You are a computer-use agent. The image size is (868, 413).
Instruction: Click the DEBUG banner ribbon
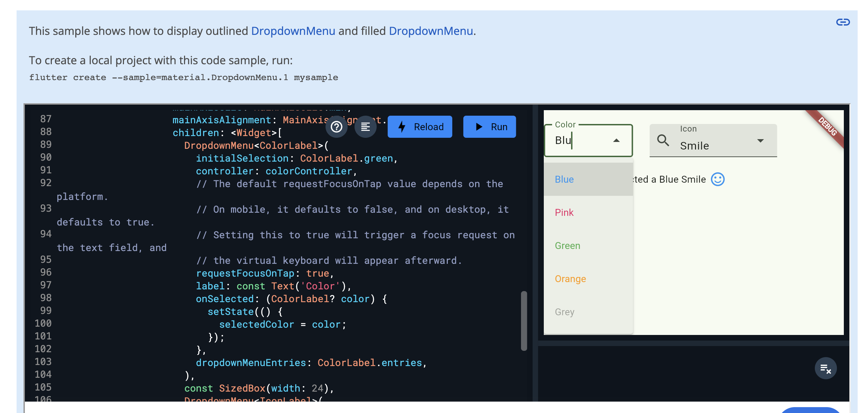[x=828, y=127]
